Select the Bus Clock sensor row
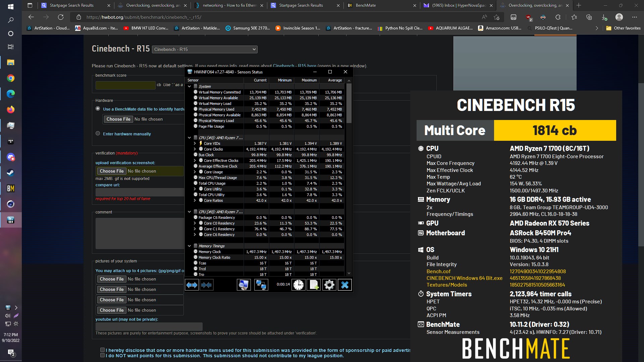The width and height of the screenshot is (644, 362). point(264,155)
